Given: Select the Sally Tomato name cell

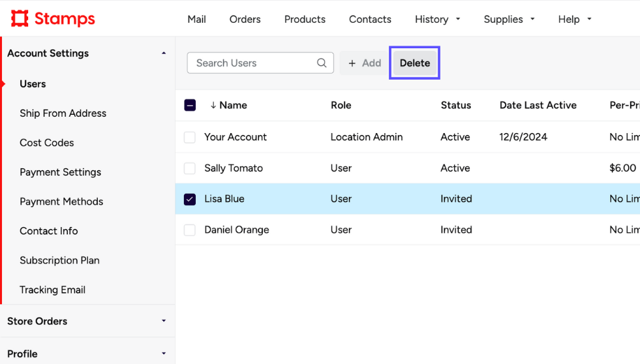Looking at the screenshot, I should point(234,168).
